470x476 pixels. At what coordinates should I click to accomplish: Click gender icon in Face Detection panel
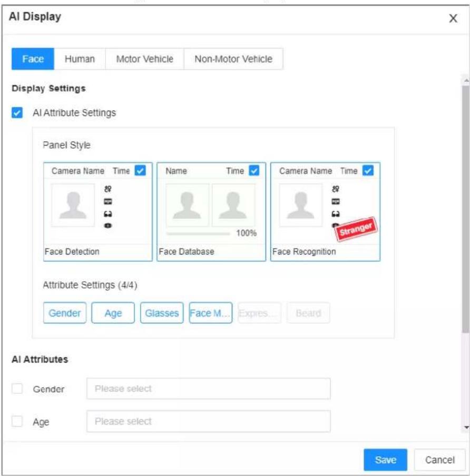[108, 189]
